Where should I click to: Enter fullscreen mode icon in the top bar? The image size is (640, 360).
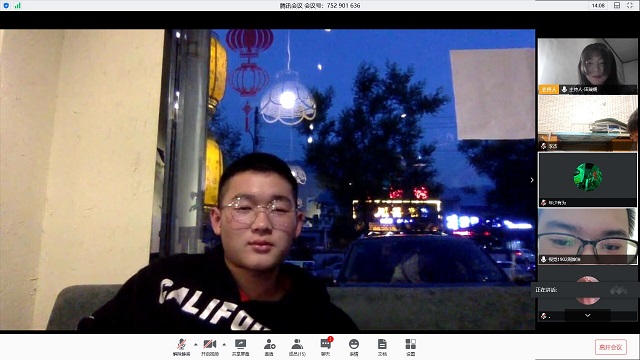pyautogui.click(x=630, y=5)
